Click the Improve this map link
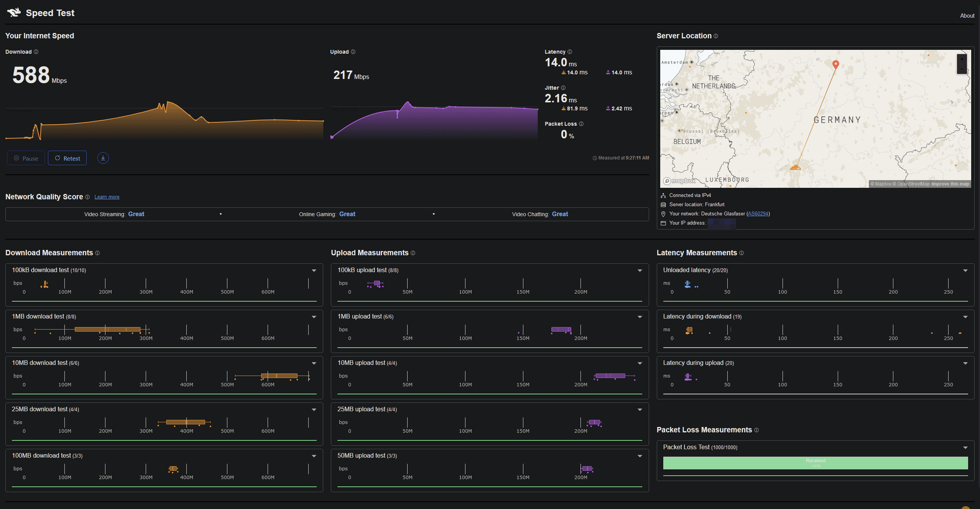This screenshot has height=509, width=980. (x=950, y=184)
